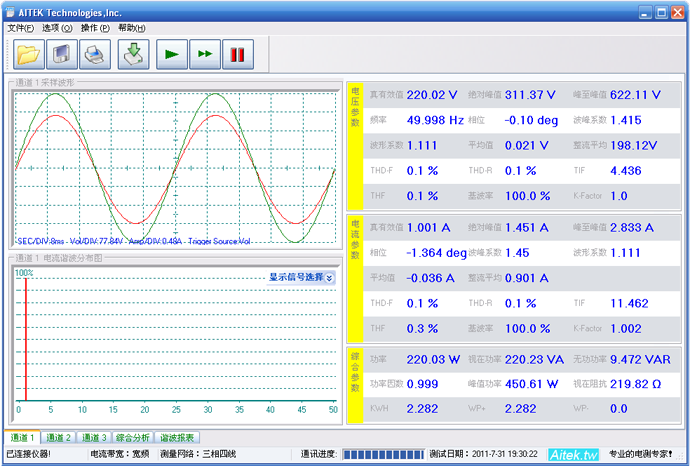This screenshot has width=690, height=466.
Task: Pause acquisition with red pause button
Action: click(238, 54)
